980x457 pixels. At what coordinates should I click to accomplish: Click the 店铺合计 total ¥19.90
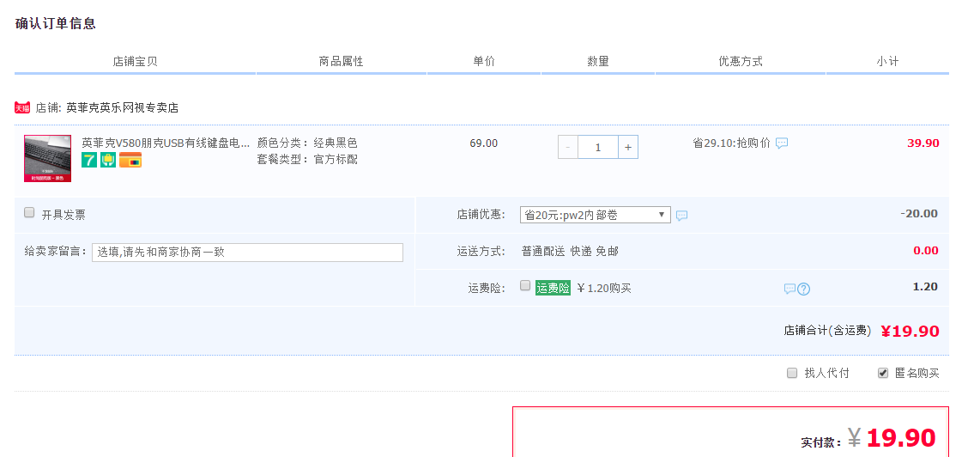click(910, 332)
